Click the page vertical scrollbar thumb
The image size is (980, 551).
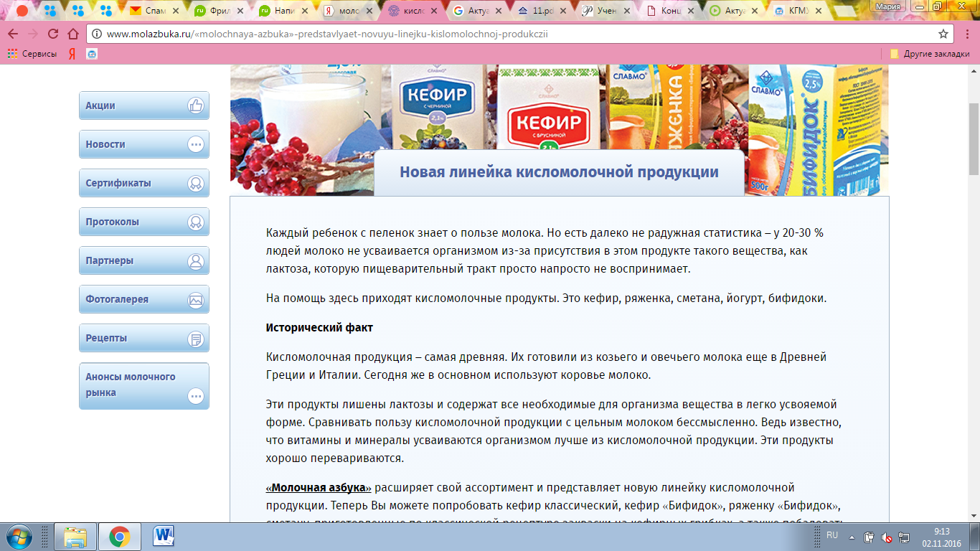[x=974, y=138]
